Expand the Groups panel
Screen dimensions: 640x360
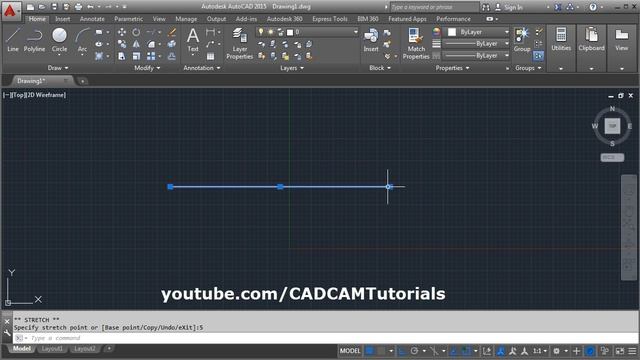[x=528, y=68]
